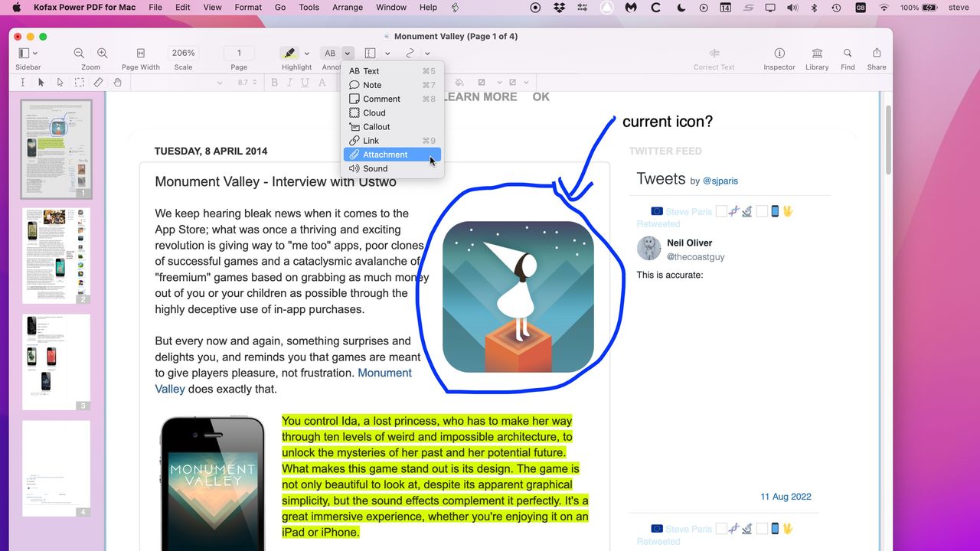Click the Page number field
Viewport: 980px width, 551px height.
click(x=239, y=53)
